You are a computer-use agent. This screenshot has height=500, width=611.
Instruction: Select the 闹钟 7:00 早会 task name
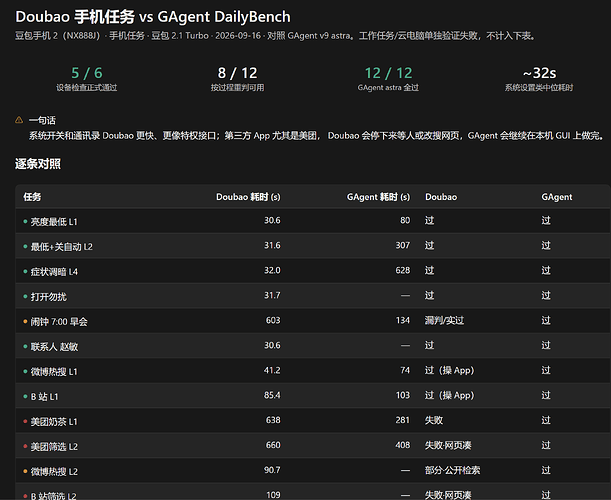[x=59, y=322]
